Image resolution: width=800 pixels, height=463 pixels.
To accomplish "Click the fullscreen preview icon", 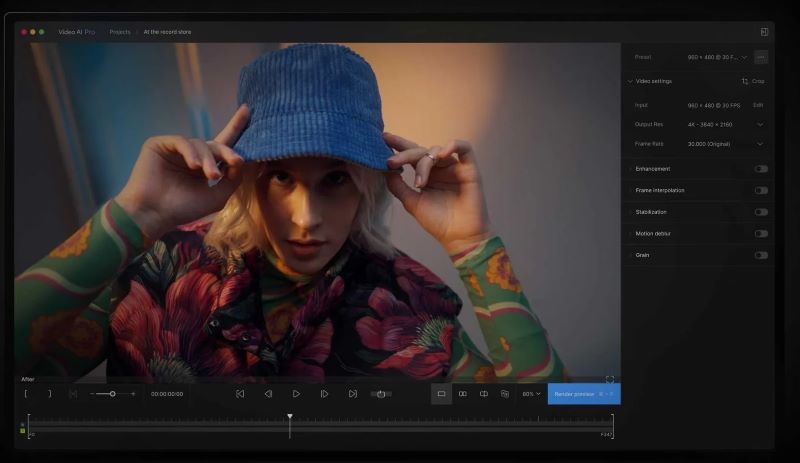I will [609, 380].
